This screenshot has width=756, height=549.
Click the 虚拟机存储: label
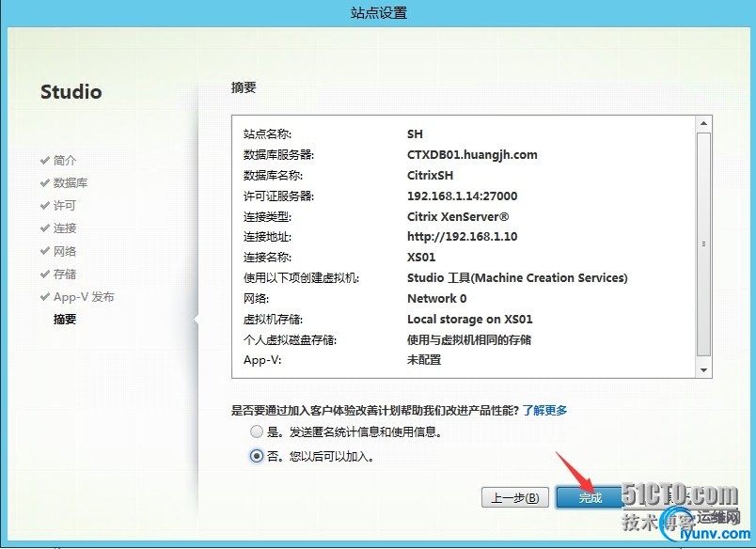pos(273,319)
